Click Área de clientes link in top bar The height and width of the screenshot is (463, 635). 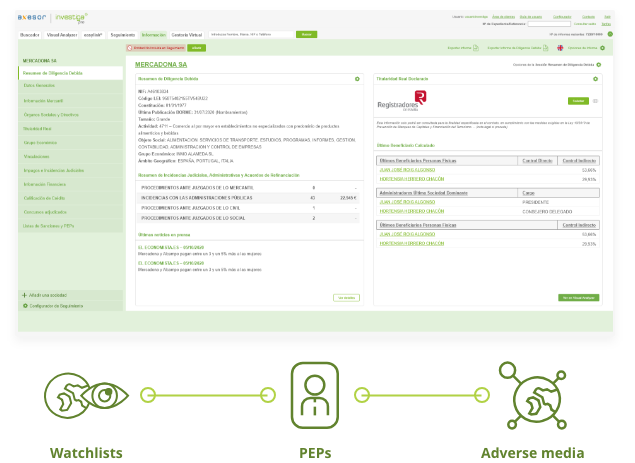(x=503, y=17)
